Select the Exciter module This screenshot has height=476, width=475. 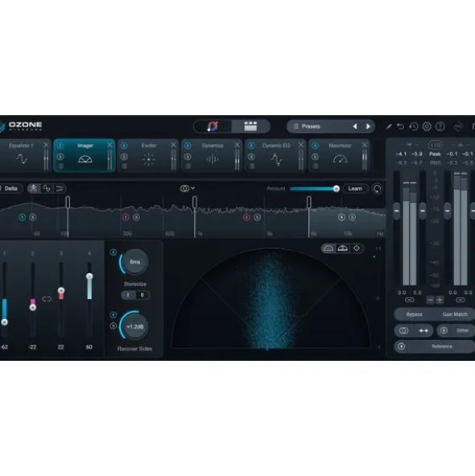tap(148, 155)
